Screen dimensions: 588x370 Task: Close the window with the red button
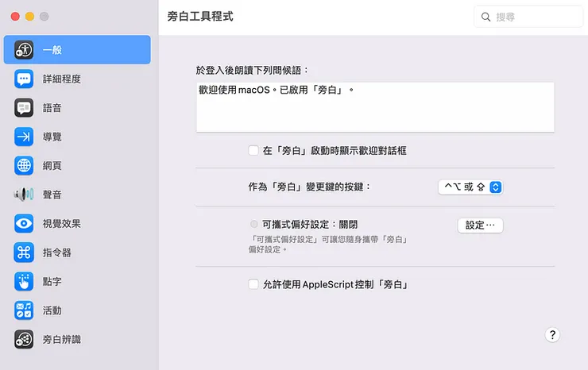coord(15,17)
